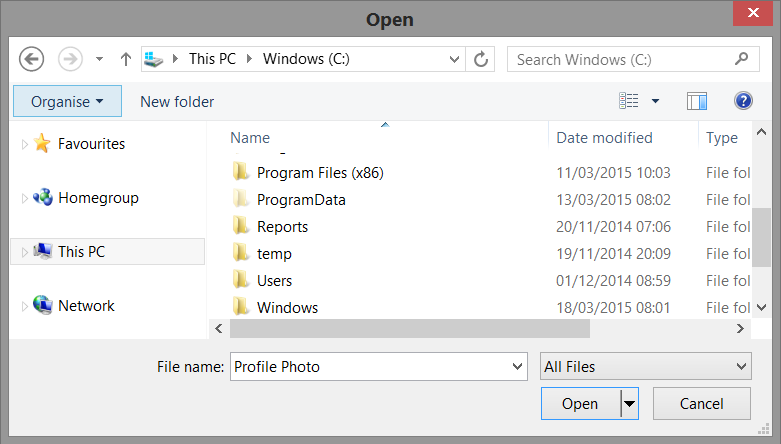Image resolution: width=781 pixels, height=444 pixels.
Task: Open the All Files type dropdown
Action: point(645,367)
